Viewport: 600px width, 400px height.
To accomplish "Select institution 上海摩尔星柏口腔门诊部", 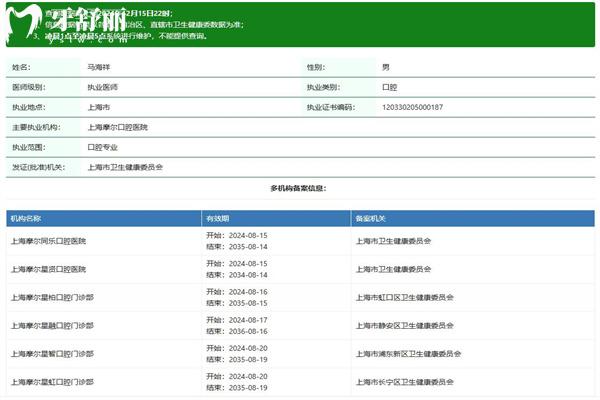I will coord(52,297).
